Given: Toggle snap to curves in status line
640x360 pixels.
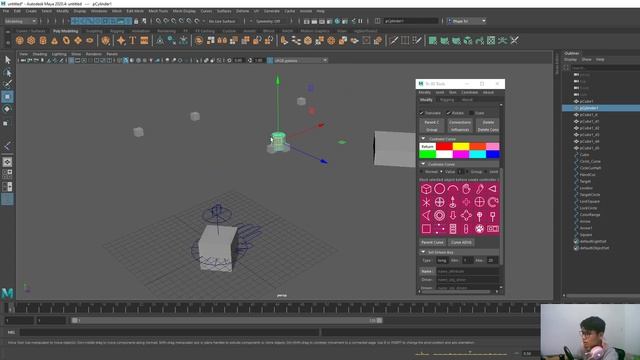Looking at the screenshot, I should pyautogui.click(x=166, y=21).
